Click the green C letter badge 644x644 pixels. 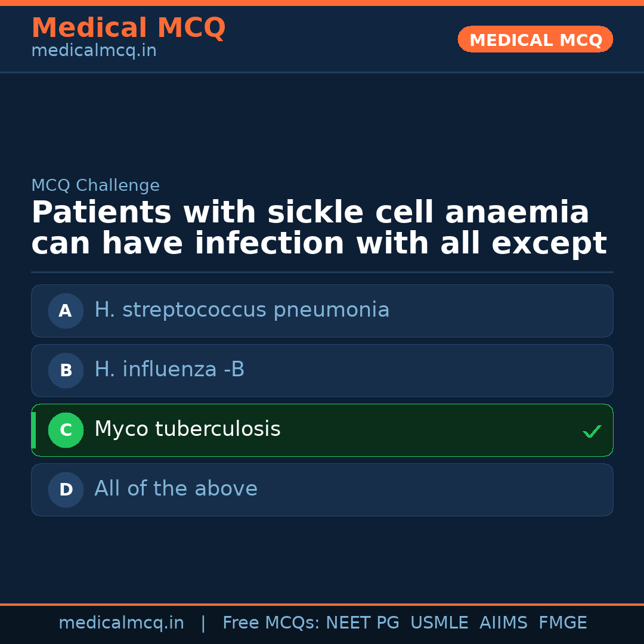tap(66, 430)
